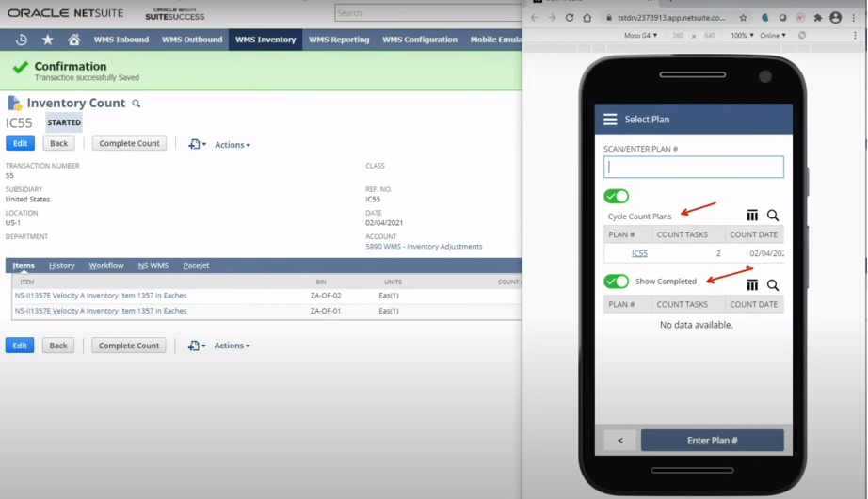Viewport: 868px width, 499px height.
Task: Click the lower Edit button
Action: coord(20,345)
